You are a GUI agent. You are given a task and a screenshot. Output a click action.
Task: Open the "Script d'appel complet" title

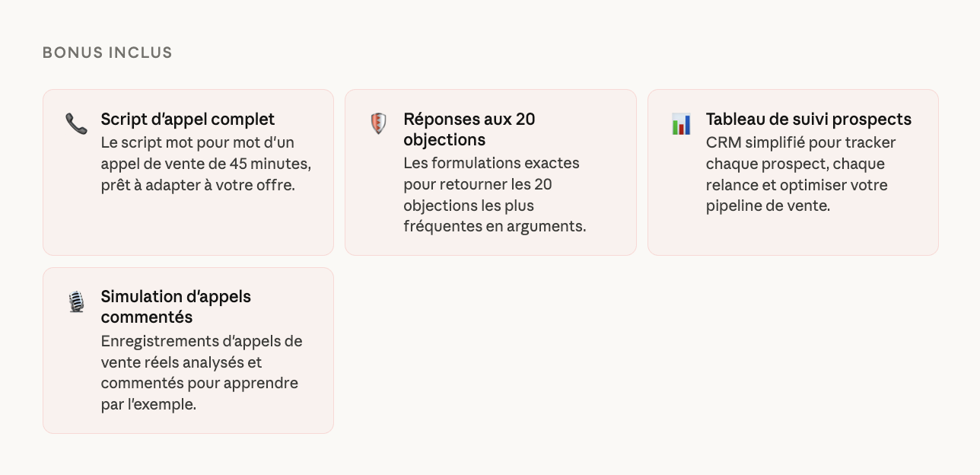(187, 120)
